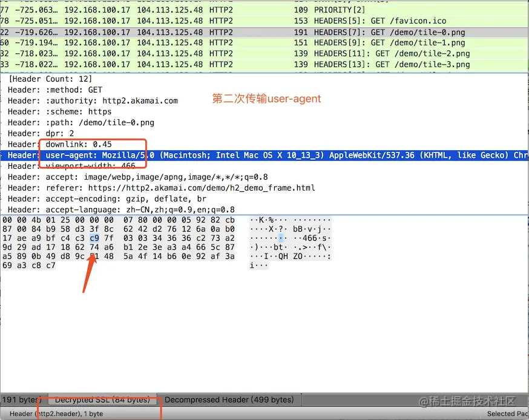Select packet row GET /demo/tile-2.png
529x420 pixels.
click(264, 54)
